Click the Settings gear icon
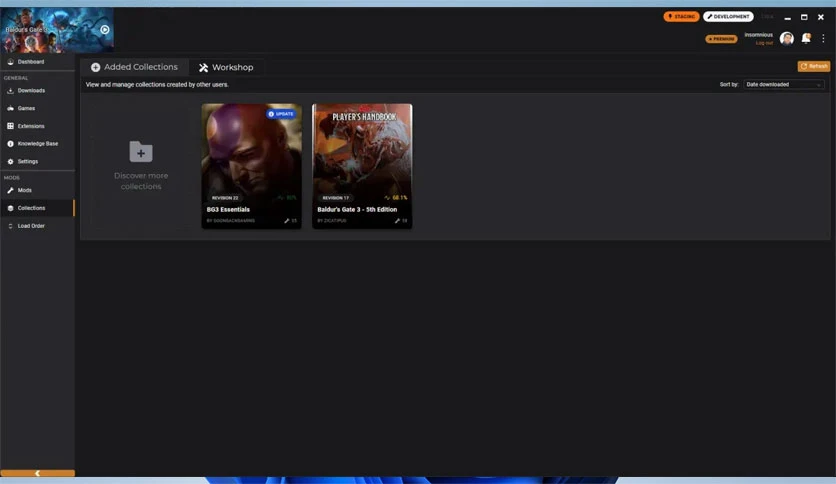The width and height of the screenshot is (836, 484). pos(10,162)
